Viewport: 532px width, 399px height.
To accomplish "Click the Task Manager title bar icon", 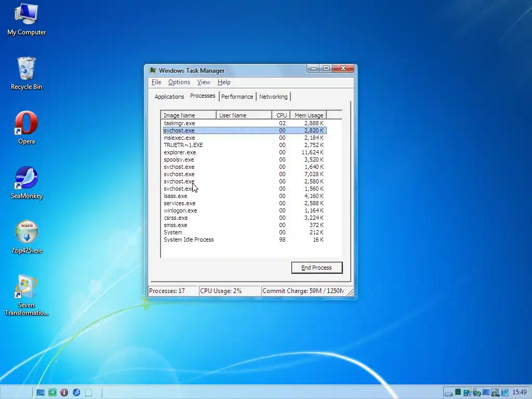I will tap(153, 70).
